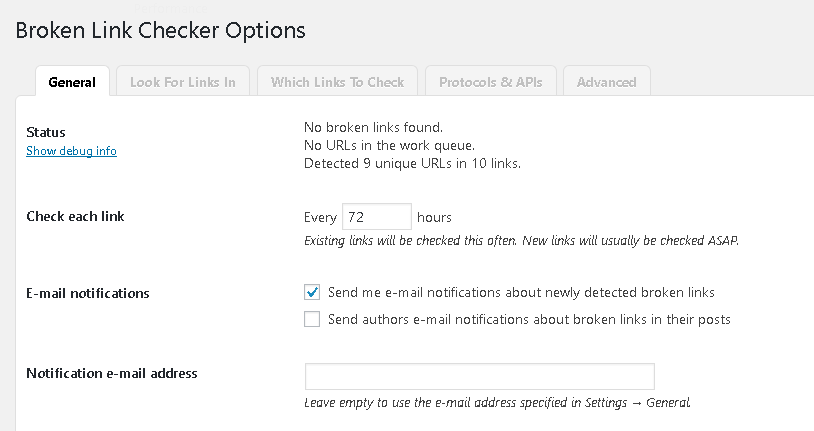Viewport: 814px width, 431px height.
Task: Click the italic Leave empty e-mail hint text
Action: [x=497, y=403]
